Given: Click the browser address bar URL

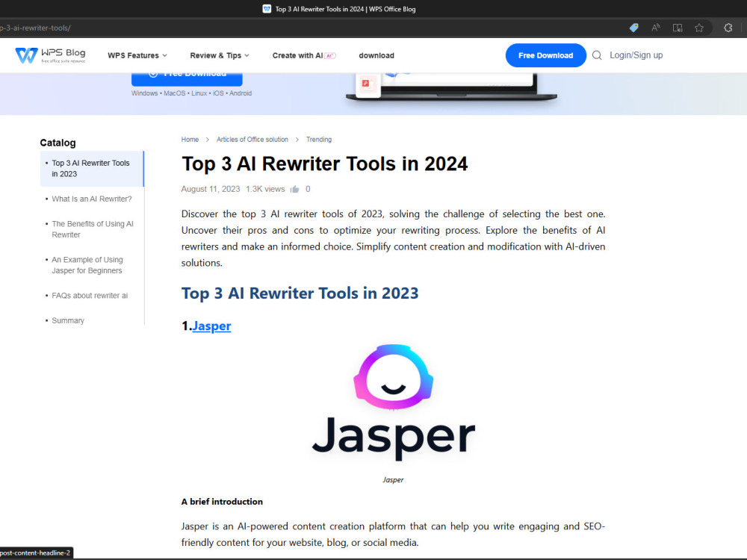Looking at the screenshot, I should click(35, 28).
